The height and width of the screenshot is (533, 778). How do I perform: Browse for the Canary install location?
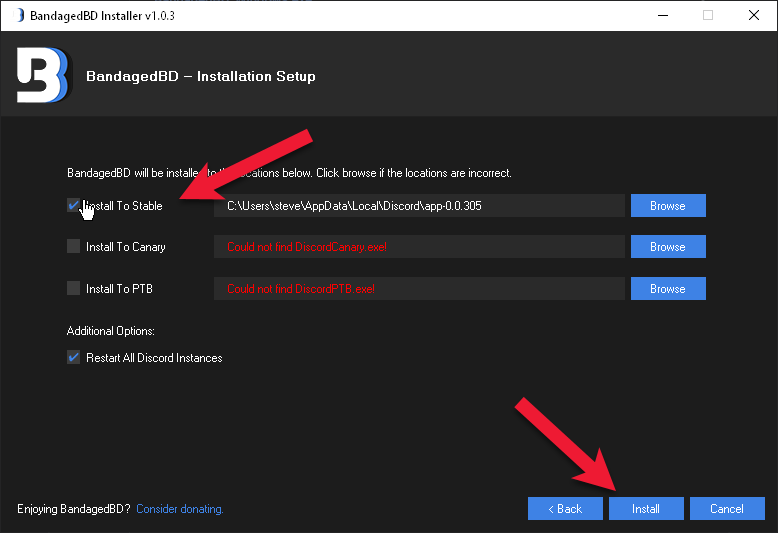[667, 247]
